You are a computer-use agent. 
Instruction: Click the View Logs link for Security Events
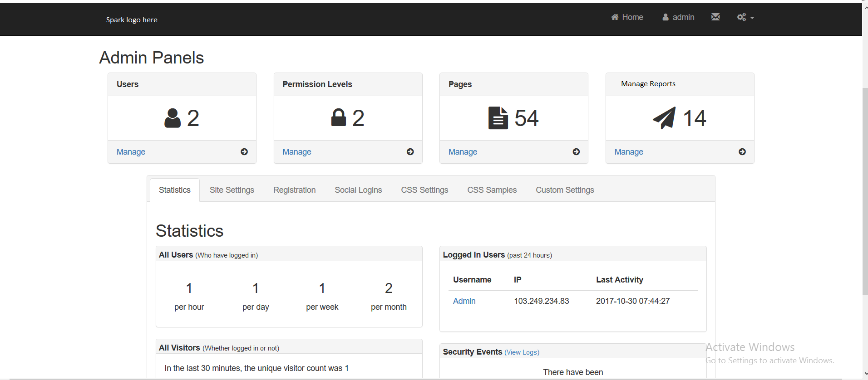point(522,352)
